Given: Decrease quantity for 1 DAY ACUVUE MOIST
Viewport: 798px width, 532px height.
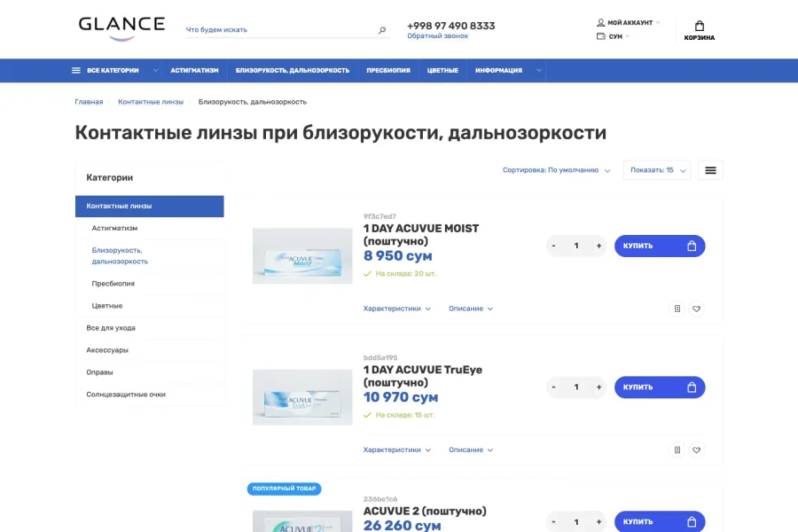Looking at the screenshot, I should (553, 246).
